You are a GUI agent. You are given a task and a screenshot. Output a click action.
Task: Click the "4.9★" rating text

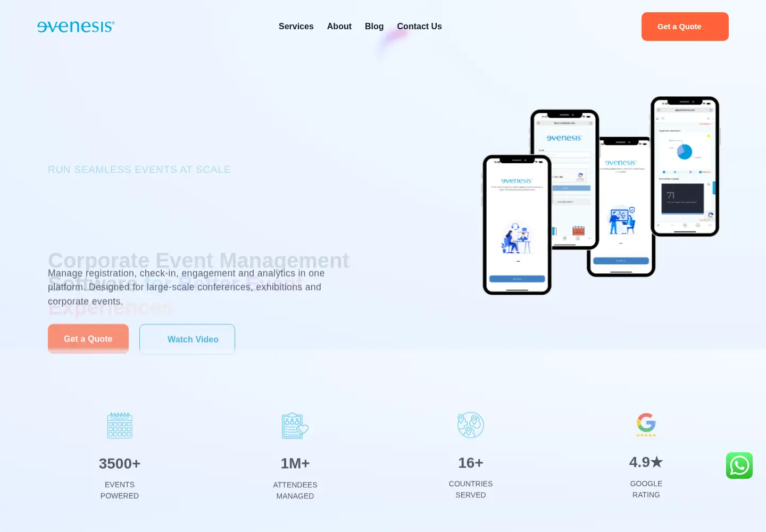[646, 462]
